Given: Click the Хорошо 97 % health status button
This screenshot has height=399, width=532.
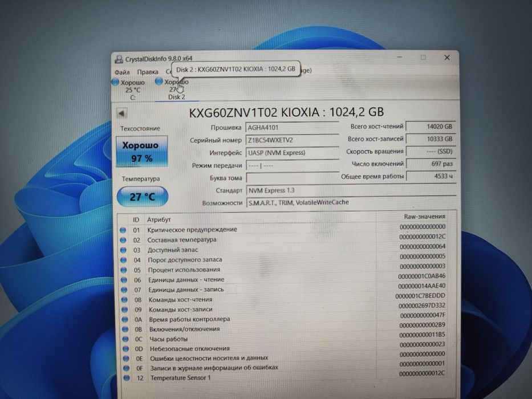Looking at the screenshot, I should coord(142,151).
